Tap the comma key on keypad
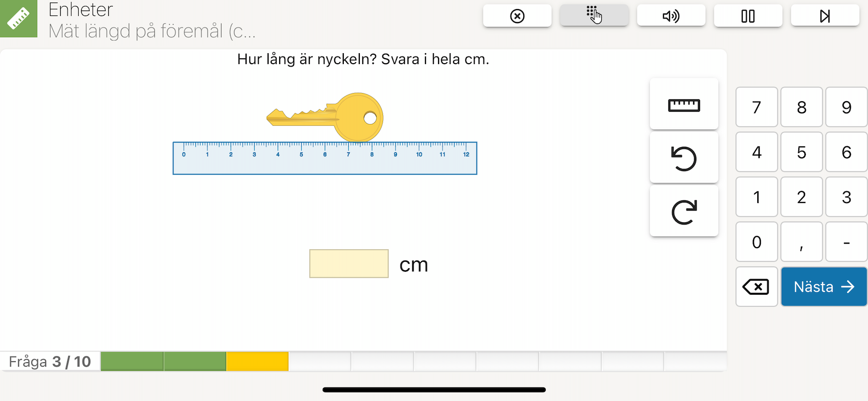 coord(801,242)
